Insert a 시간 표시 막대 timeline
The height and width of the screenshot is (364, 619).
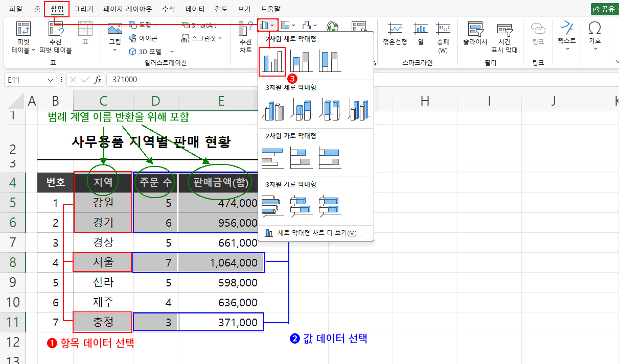[505, 36]
